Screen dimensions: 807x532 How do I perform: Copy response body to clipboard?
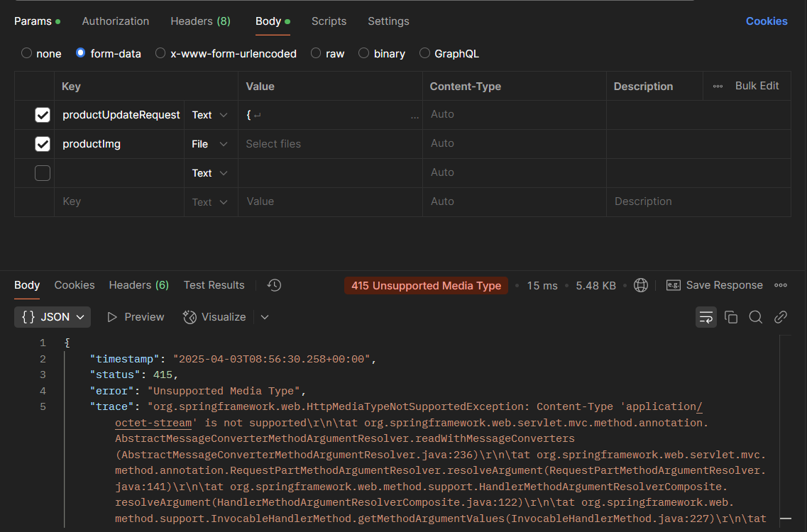tap(731, 317)
